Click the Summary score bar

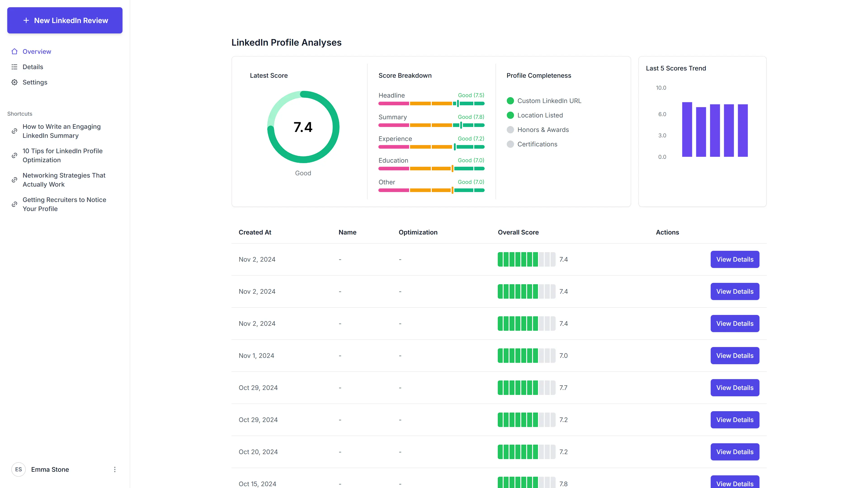(431, 125)
